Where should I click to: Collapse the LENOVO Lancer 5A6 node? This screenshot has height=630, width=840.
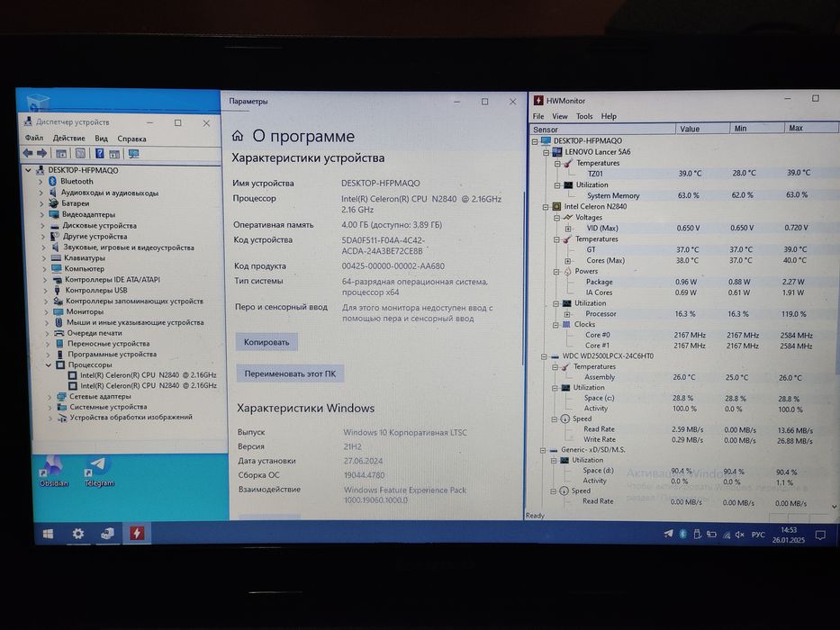pos(546,152)
